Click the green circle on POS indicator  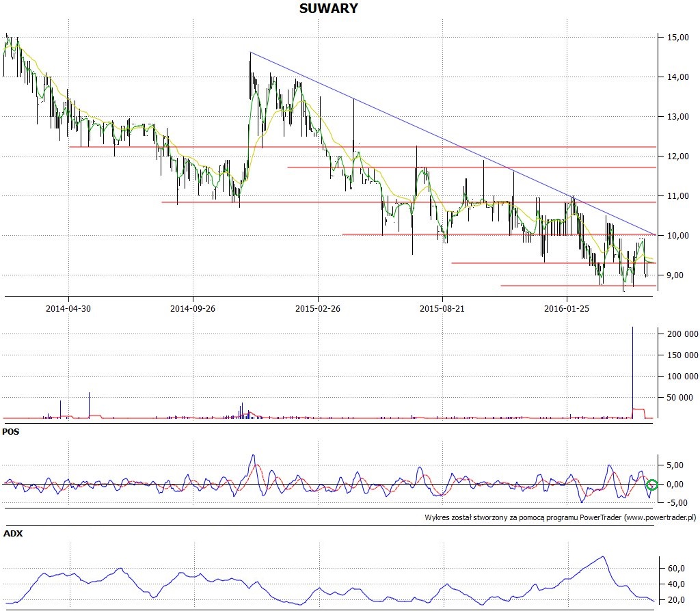coord(651,485)
